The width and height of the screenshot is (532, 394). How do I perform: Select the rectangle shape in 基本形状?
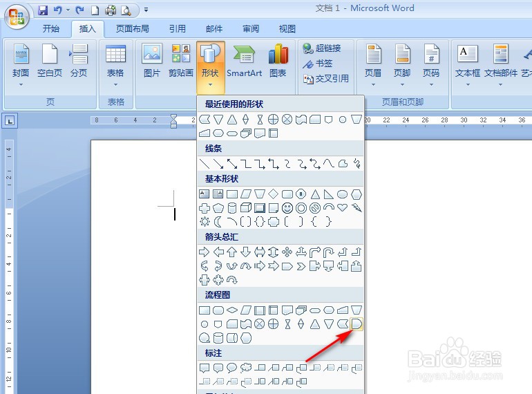coord(232,194)
